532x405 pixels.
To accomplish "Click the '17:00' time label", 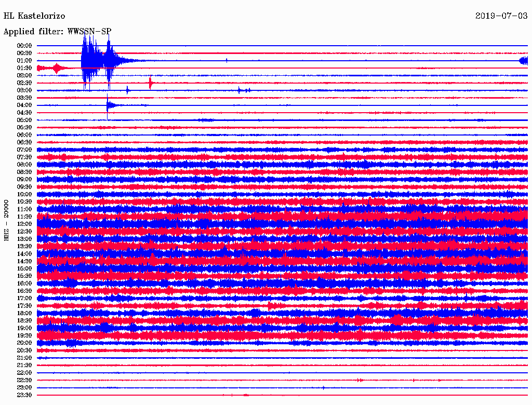I will pos(24,299).
